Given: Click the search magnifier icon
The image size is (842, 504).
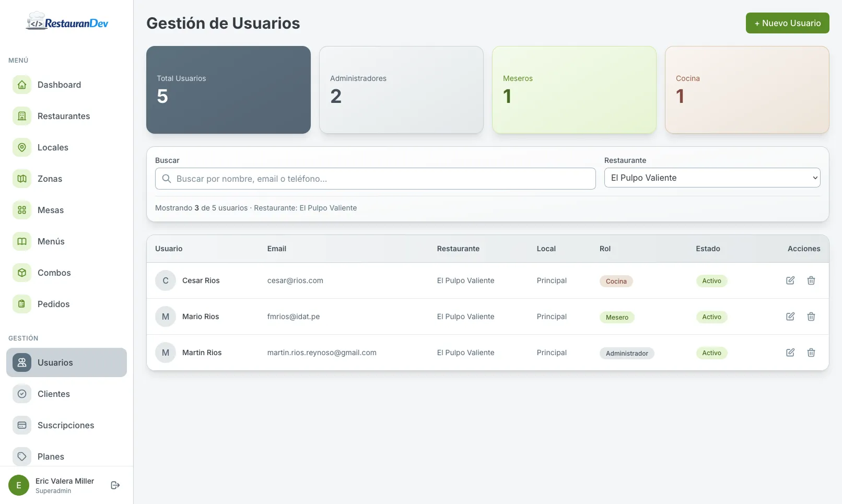Looking at the screenshot, I should click(x=167, y=179).
